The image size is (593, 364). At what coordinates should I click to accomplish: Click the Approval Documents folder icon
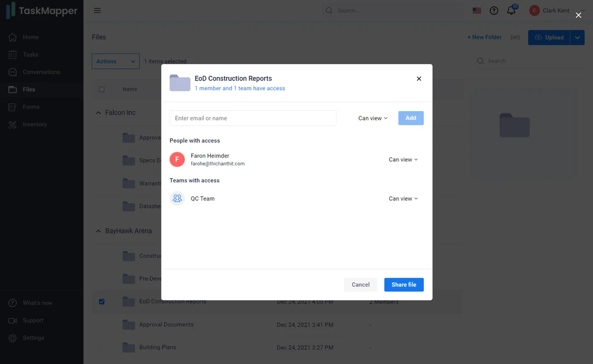(129, 325)
